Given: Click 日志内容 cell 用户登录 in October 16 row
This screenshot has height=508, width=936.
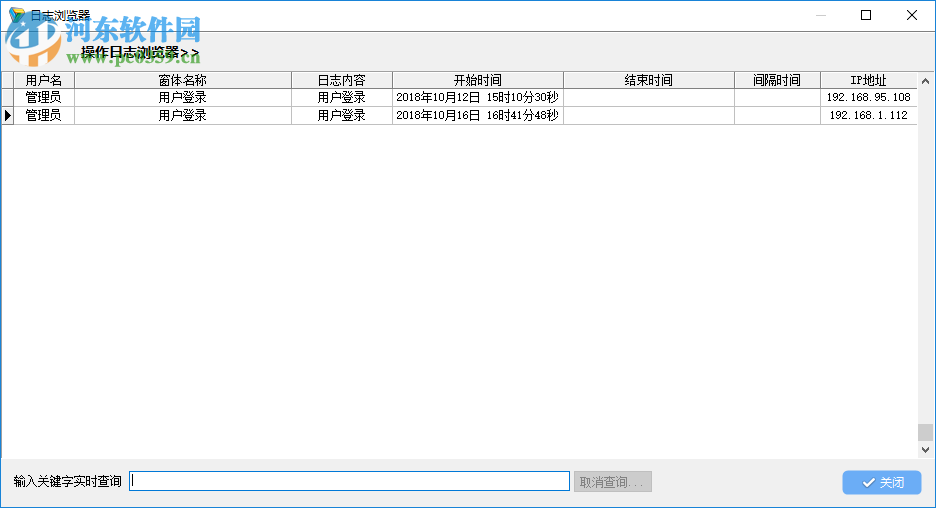Looking at the screenshot, I should tap(341, 115).
